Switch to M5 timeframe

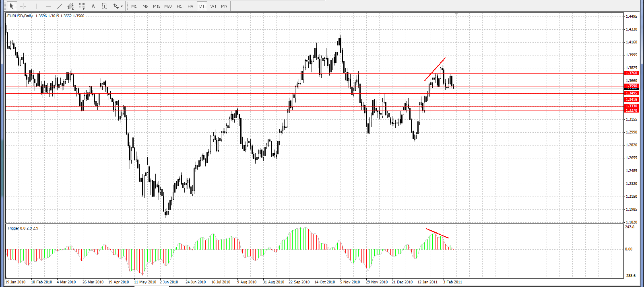click(x=145, y=6)
